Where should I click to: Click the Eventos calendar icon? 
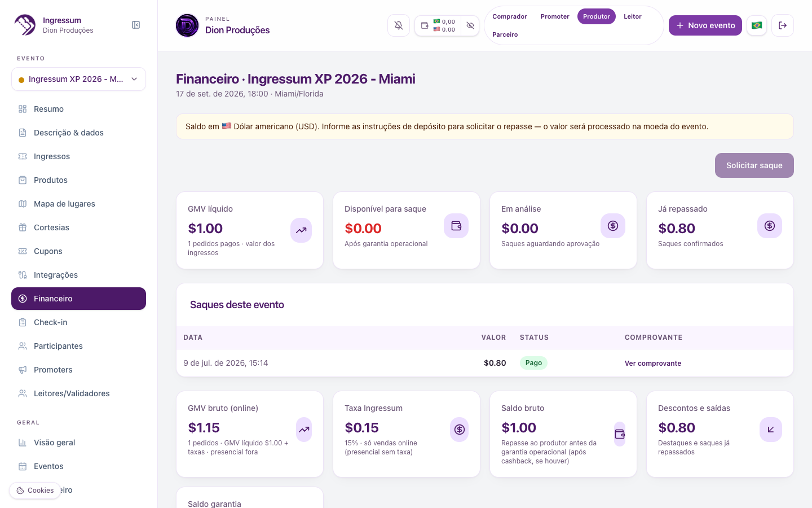tap(23, 466)
